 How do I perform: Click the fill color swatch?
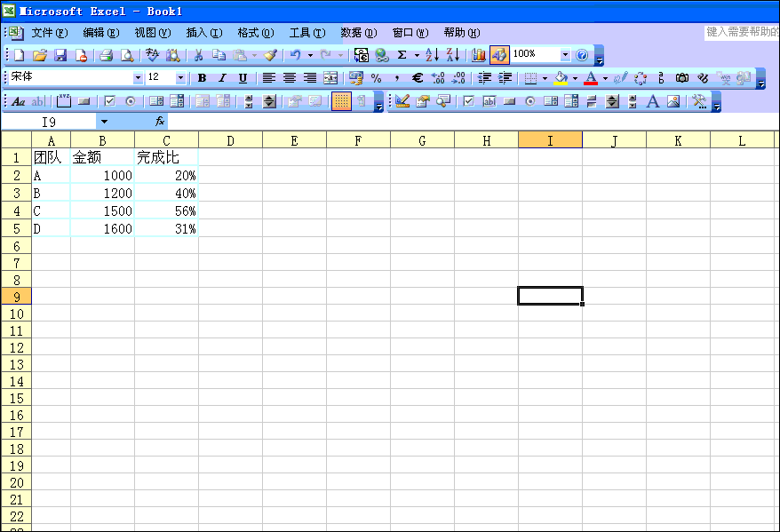[x=560, y=78]
